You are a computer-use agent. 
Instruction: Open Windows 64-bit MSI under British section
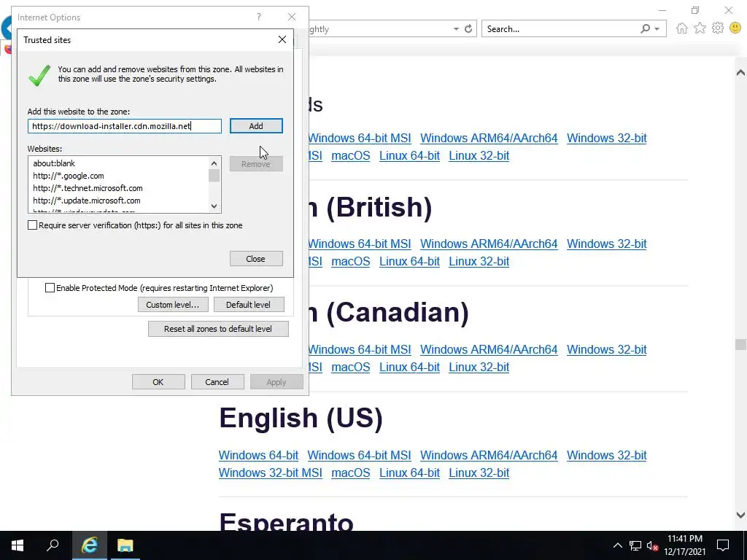pos(359,244)
